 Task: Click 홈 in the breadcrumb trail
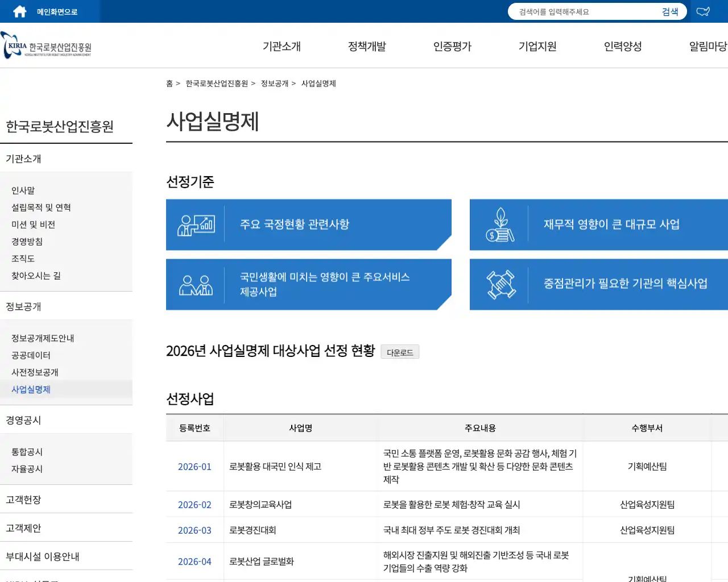click(169, 83)
